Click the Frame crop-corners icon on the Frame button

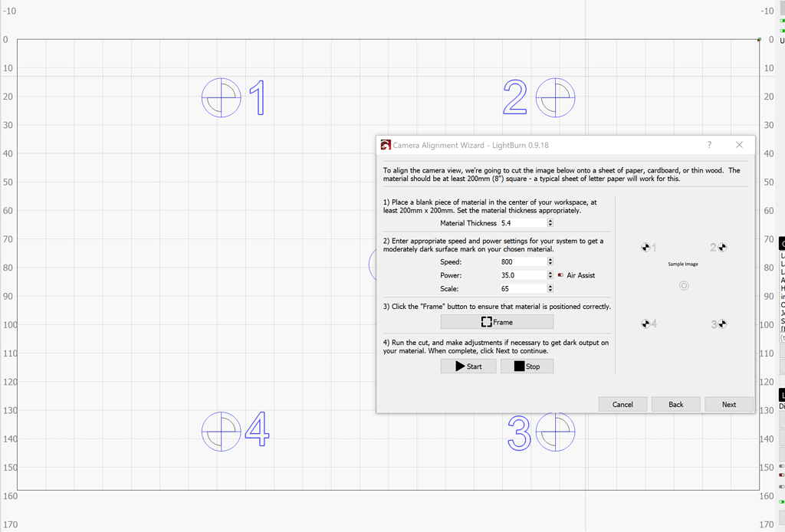pyautogui.click(x=486, y=321)
